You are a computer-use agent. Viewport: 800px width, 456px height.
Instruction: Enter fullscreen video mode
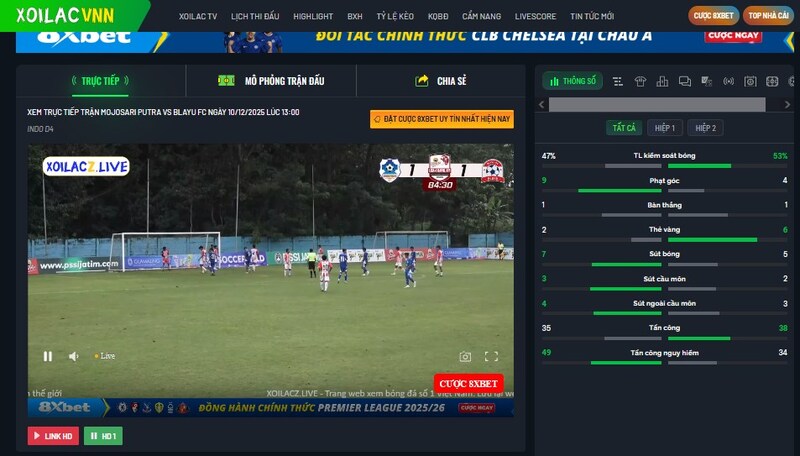(x=491, y=356)
